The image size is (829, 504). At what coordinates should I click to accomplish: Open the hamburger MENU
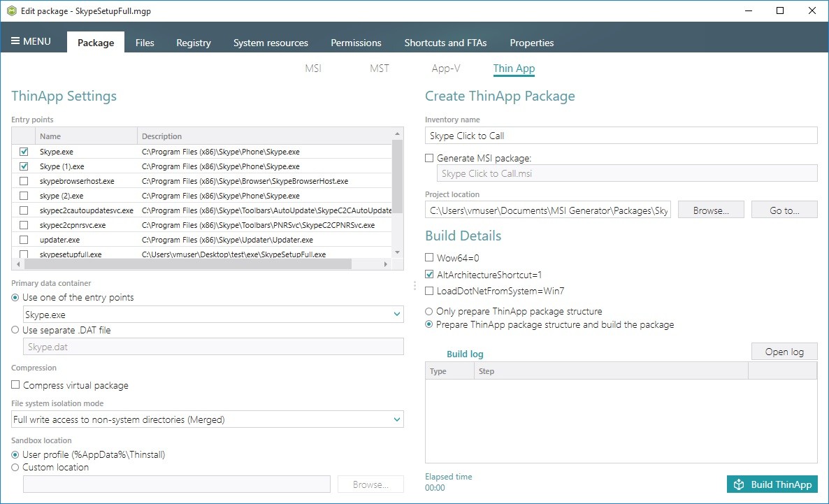(31, 41)
